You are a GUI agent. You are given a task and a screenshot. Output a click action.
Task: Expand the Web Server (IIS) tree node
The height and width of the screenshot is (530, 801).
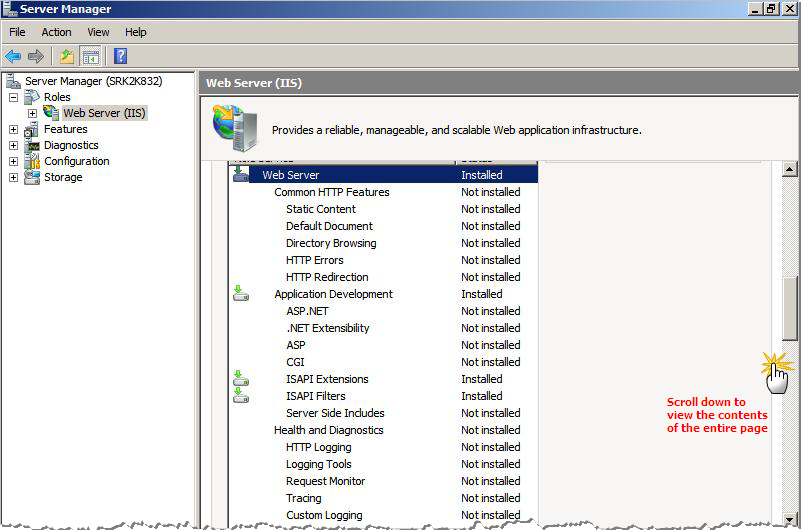click(32, 113)
